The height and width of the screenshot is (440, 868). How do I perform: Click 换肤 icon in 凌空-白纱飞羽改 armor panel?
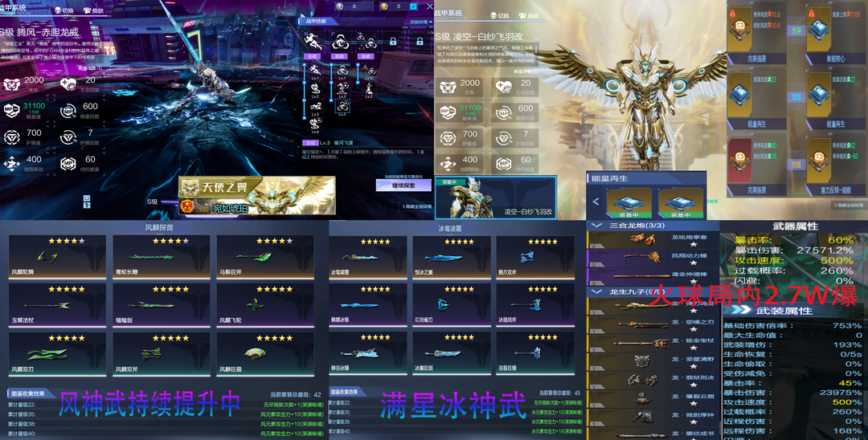(522, 15)
